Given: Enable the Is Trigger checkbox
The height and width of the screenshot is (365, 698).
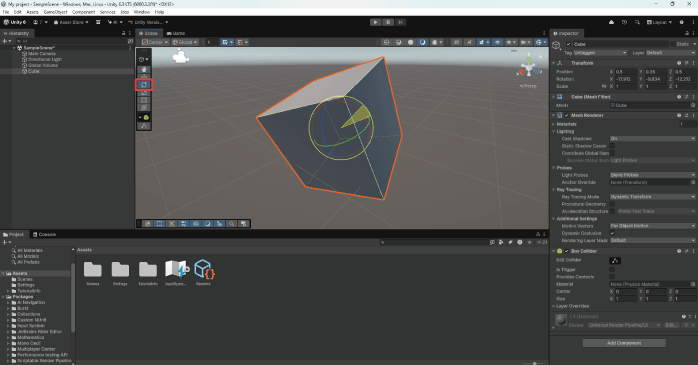Looking at the screenshot, I should pyautogui.click(x=612, y=269).
